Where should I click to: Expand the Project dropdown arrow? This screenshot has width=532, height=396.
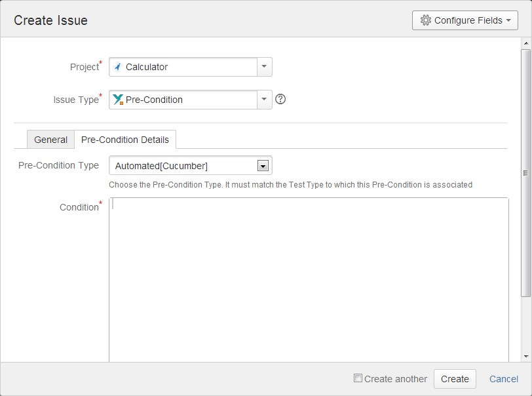264,67
